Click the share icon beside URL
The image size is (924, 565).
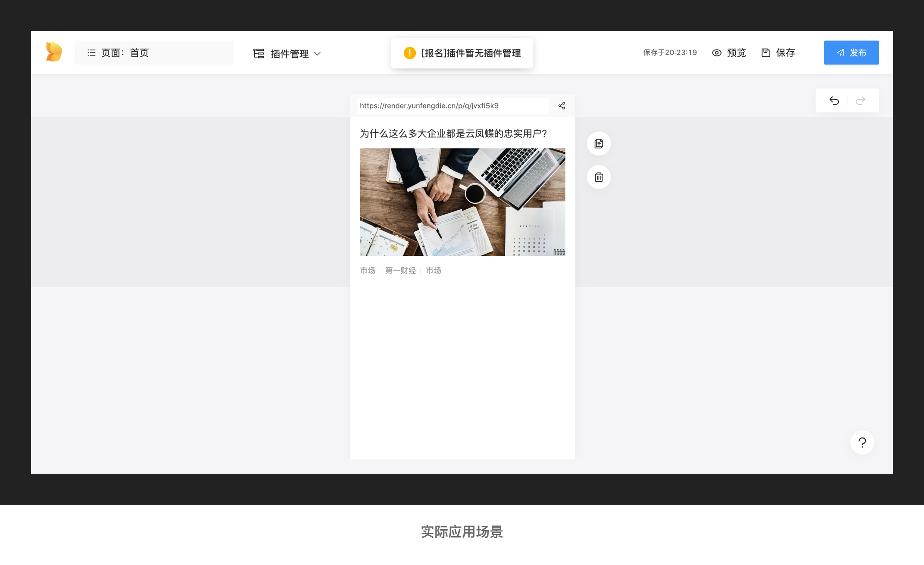pyautogui.click(x=562, y=106)
